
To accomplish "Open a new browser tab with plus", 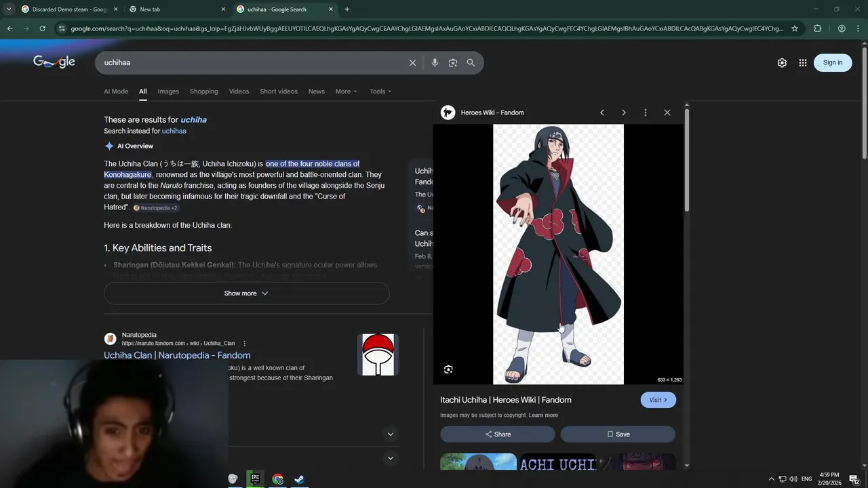I will (347, 9).
